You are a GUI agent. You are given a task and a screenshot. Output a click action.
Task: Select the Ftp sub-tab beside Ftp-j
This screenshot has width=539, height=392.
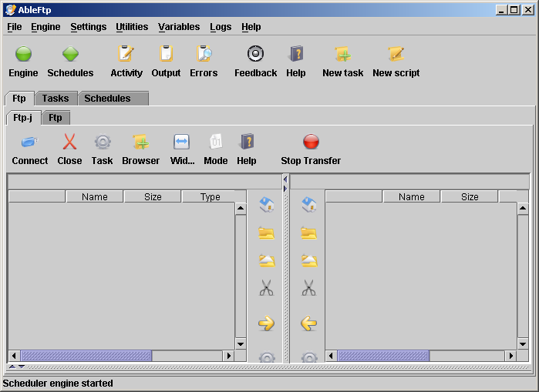[56, 118]
